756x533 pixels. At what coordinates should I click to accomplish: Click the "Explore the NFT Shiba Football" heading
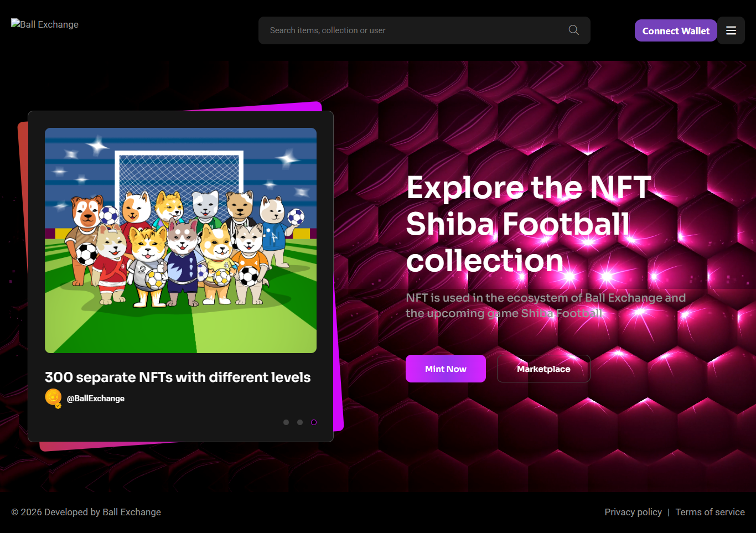(x=529, y=224)
